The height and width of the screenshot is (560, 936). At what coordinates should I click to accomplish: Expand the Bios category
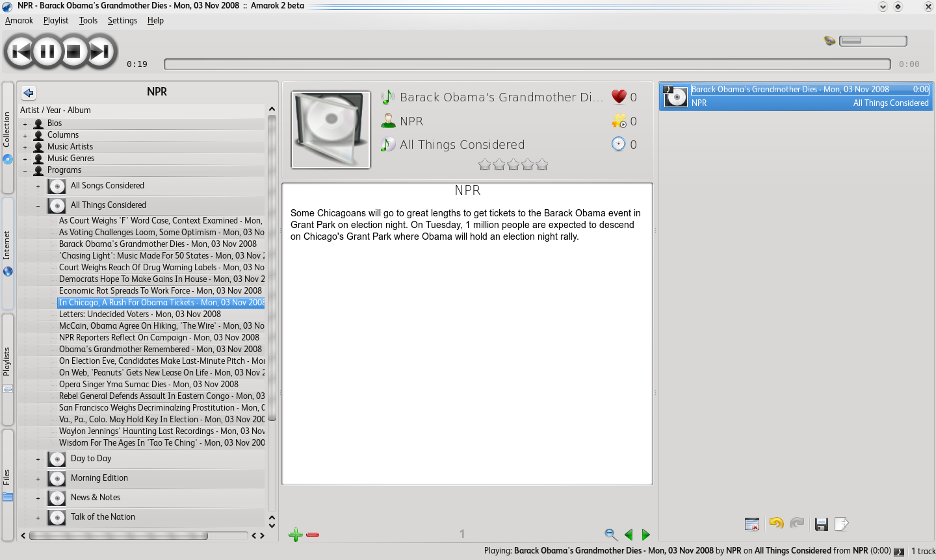[x=25, y=123]
